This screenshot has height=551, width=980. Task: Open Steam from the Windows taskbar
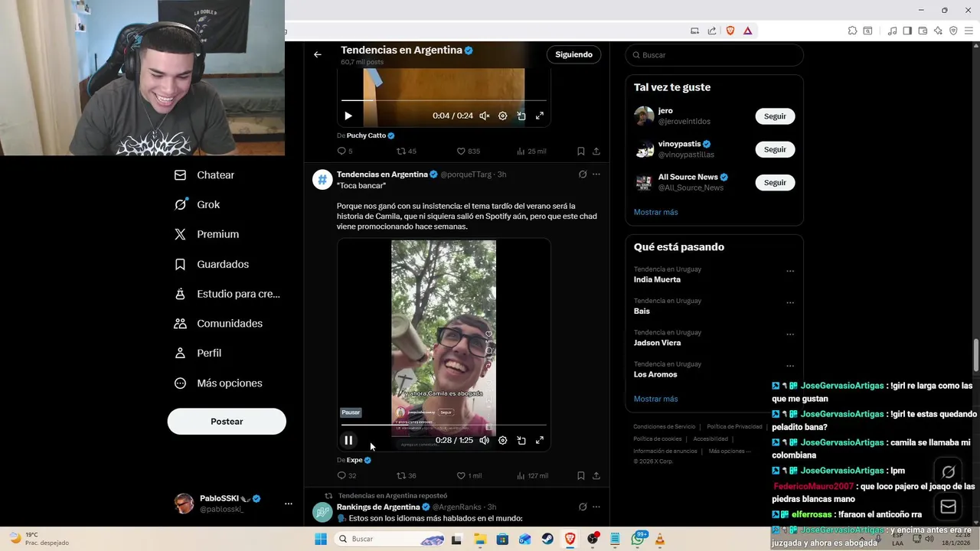coord(547,539)
